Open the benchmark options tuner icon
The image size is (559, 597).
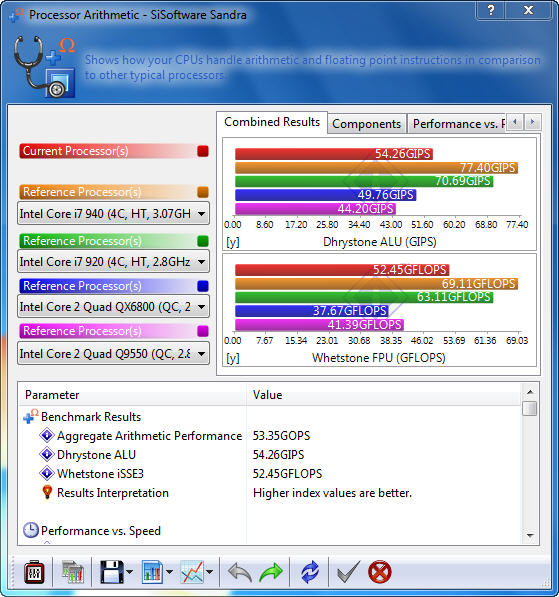[x=34, y=571]
